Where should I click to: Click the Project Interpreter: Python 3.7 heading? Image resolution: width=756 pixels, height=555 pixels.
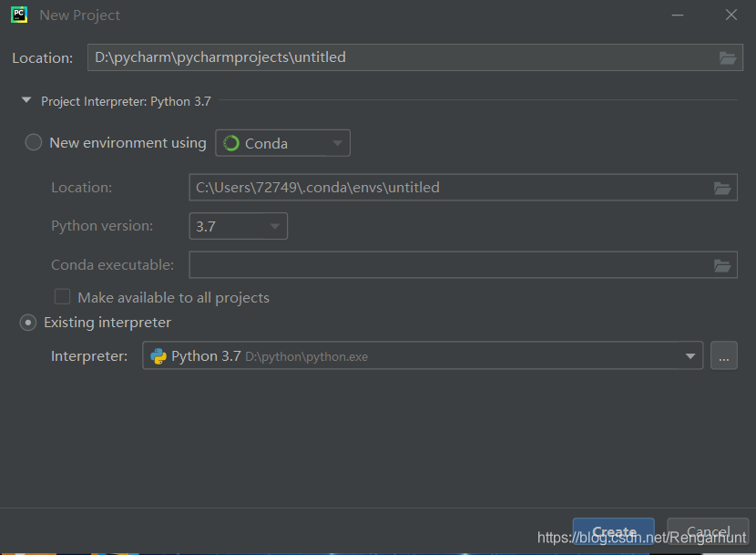tap(126, 101)
